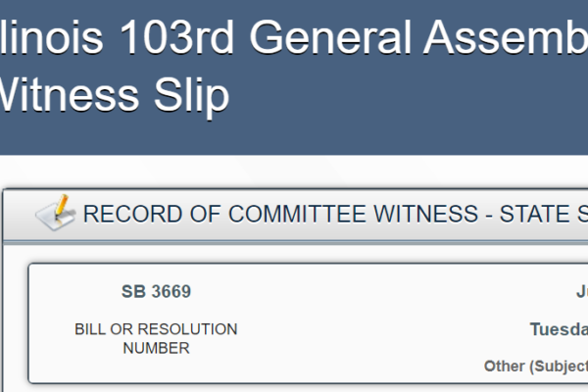Click the NUMBER label under bill heading
Viewport: 588px width, 392px height.
156,348
